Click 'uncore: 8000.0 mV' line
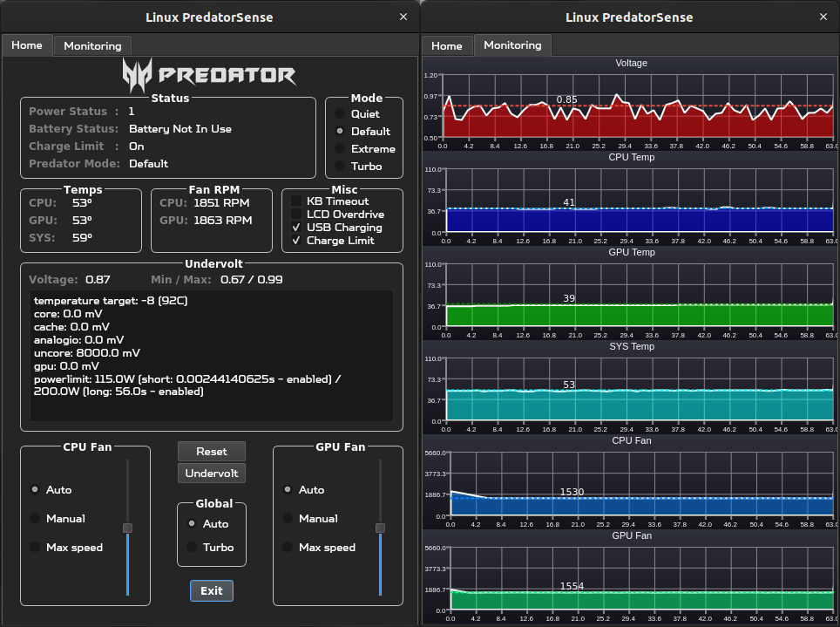Viewport: 840px width, 627px height. [x=87, y=353]
